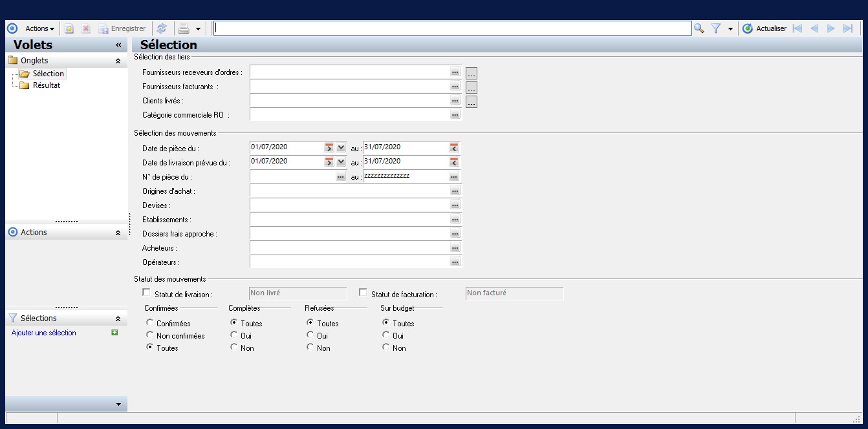
Task: Click the printer icon
Action: point(184,29)
